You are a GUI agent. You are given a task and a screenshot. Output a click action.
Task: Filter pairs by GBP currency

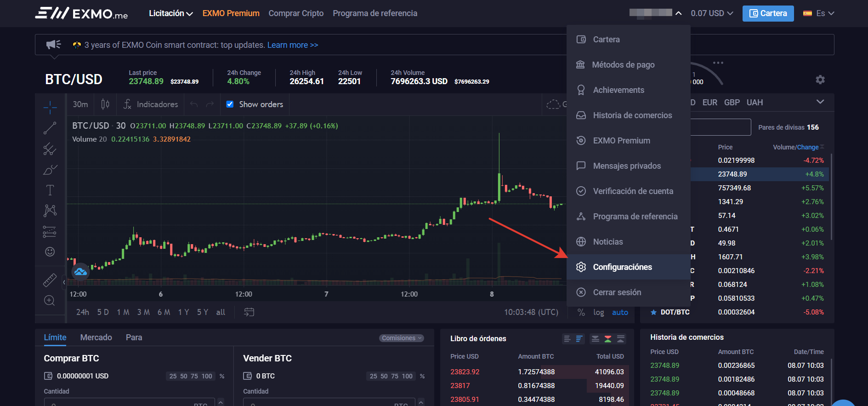pyautogui.click(x=732, y=102)
